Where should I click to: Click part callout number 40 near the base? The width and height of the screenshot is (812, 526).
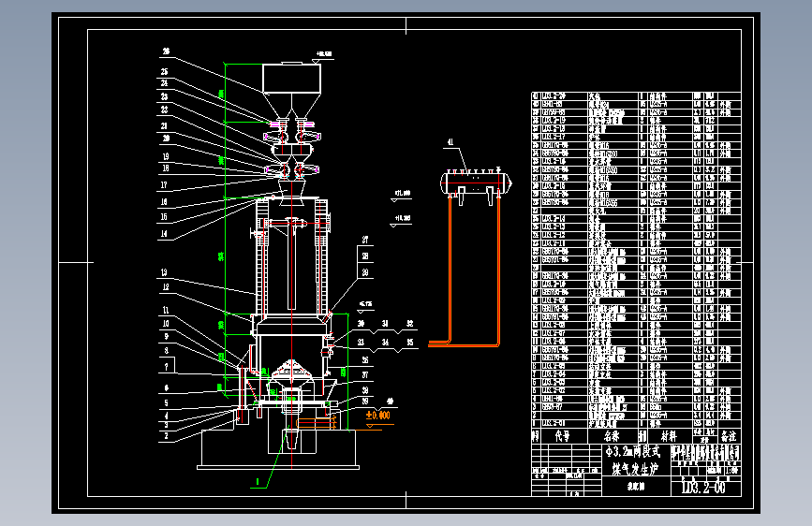(x=390, y=402)
